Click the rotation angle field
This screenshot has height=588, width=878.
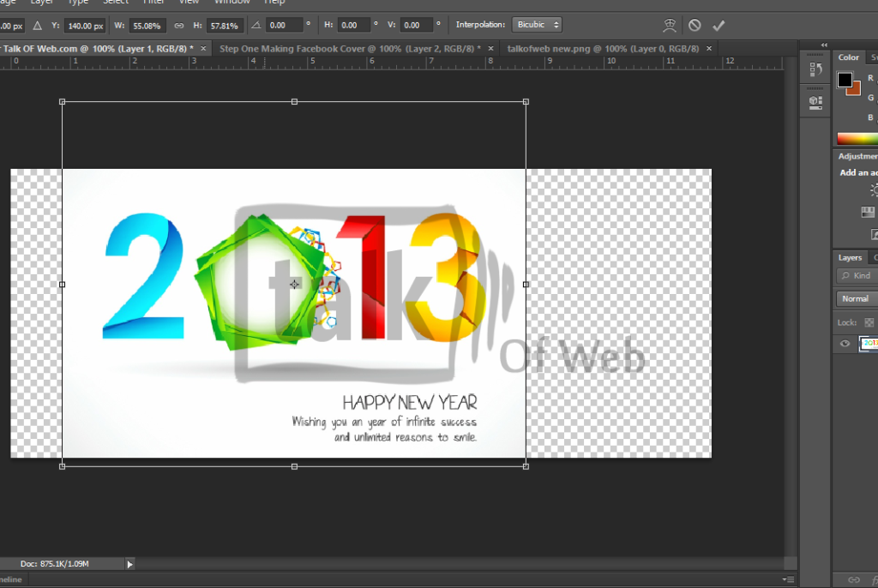(284, 25)
